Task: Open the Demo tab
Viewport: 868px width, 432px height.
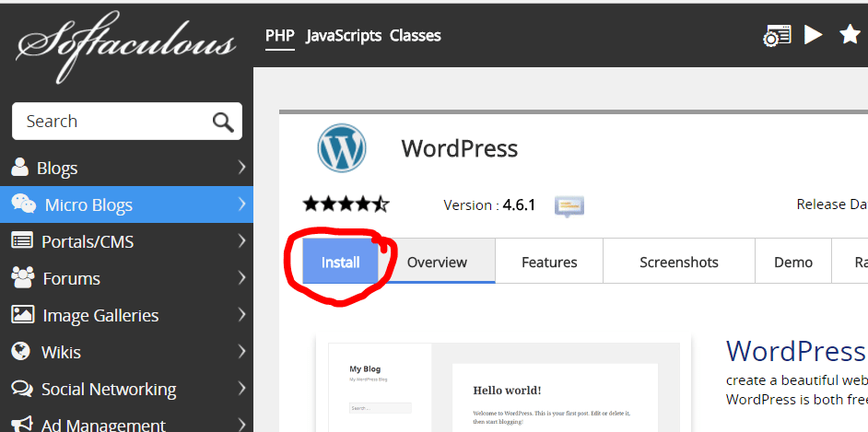Action: tap(793, 262)
